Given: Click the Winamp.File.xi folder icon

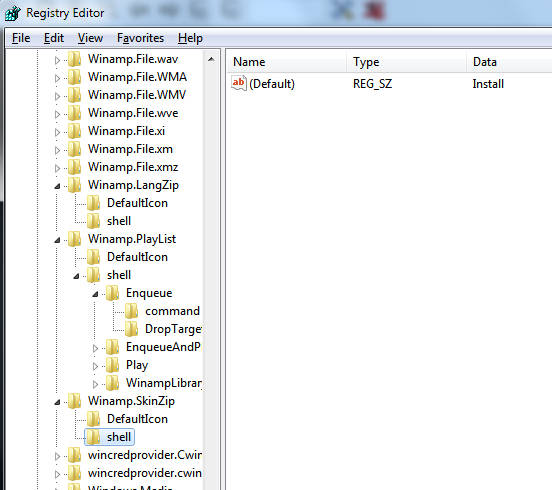Looking at the screenshot, I should click(75, 131).
